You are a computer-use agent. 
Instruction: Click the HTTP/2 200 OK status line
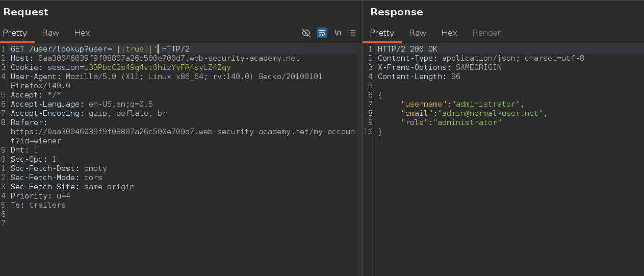[407, 49]
